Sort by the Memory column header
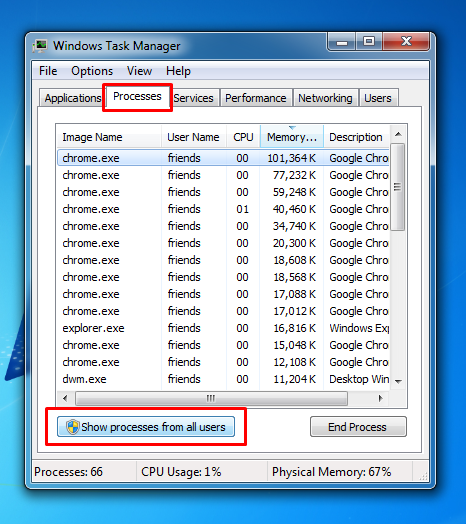466x524 pixels. 292,137
